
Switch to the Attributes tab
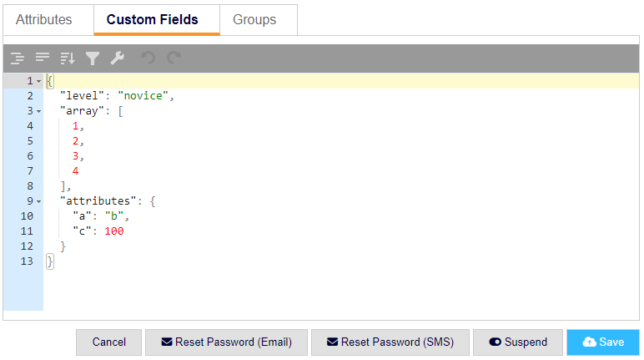click(44, 20)
